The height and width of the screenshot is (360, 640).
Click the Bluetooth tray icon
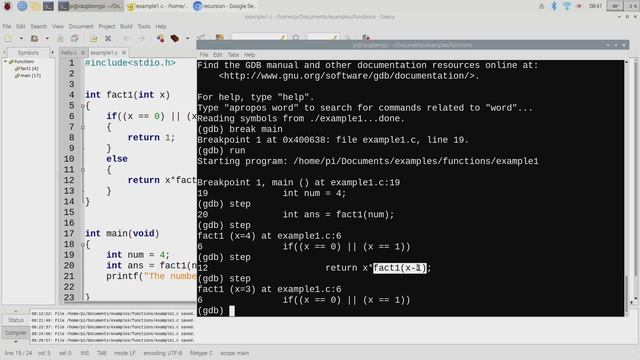click(x=554, y=6)
